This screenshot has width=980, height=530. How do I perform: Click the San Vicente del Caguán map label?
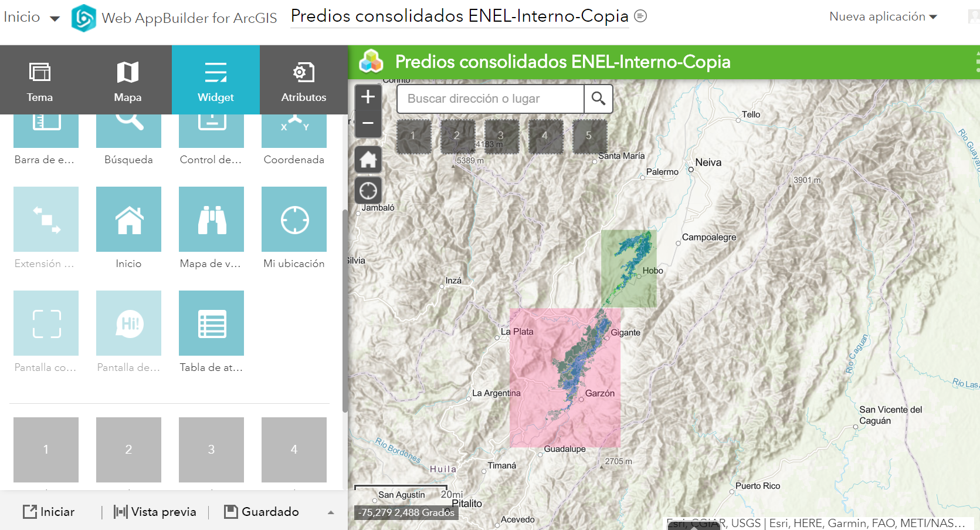tap(891, 415)
